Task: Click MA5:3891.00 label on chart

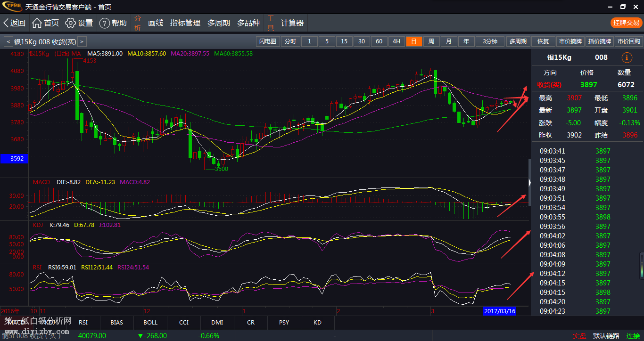Action: 105,54
